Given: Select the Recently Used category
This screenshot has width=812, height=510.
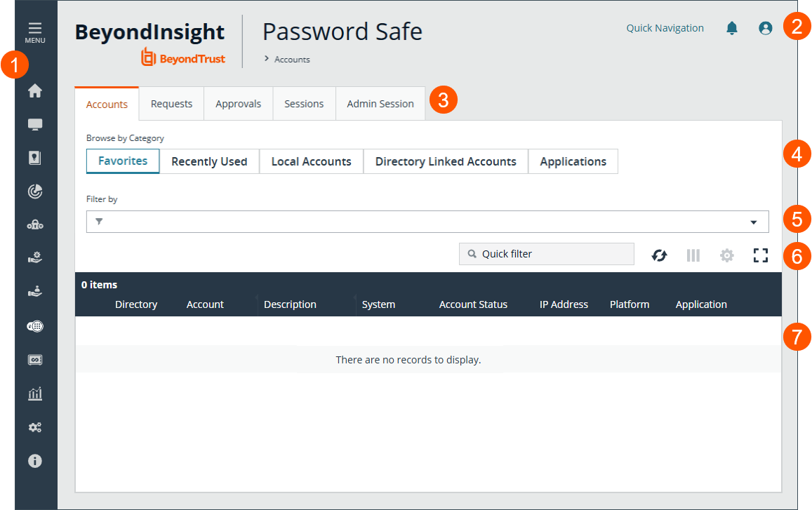Looking at the screenshot, I should coord(209,161).
